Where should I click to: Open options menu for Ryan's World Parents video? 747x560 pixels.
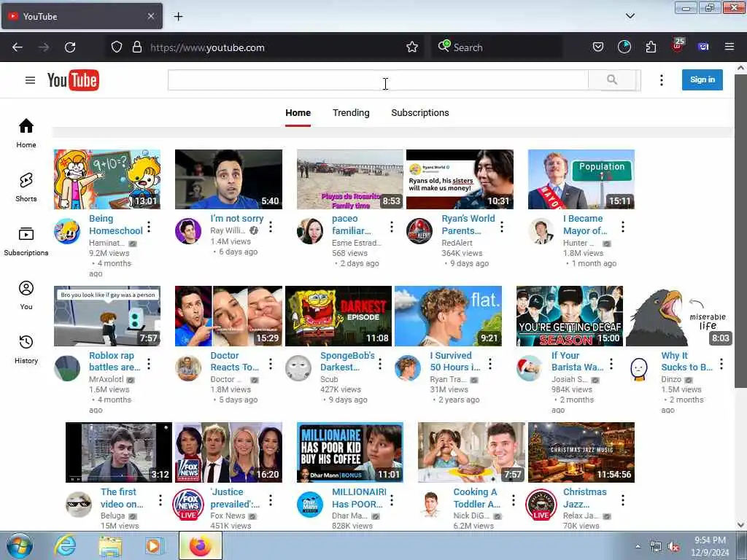(502, 227)
